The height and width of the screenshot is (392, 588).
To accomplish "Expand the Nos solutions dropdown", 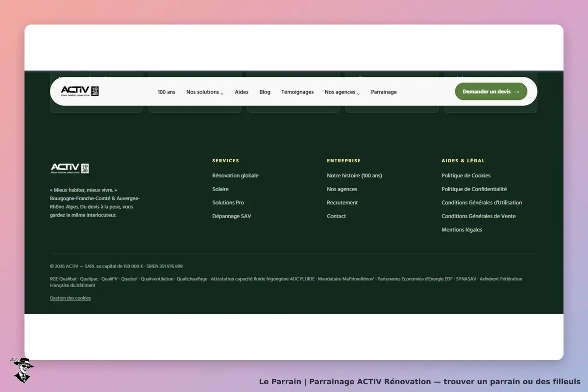I will pyautogui.click(x=205, y=92).
